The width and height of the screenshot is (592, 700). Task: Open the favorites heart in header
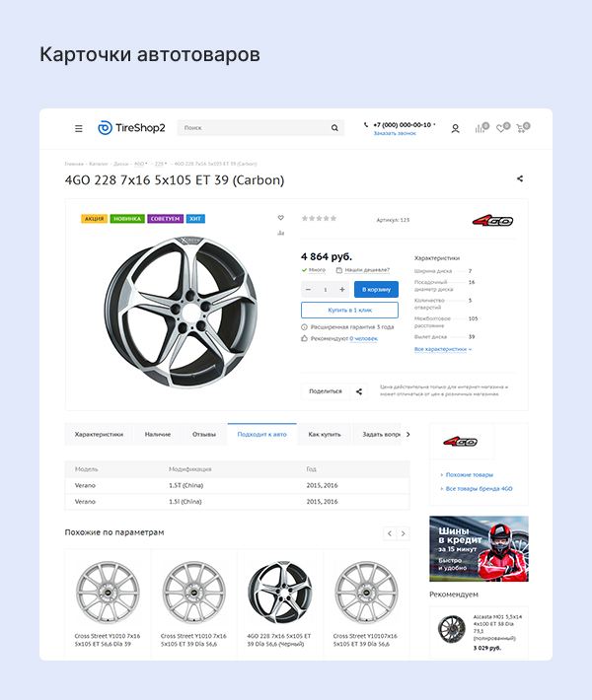[500, 128]
